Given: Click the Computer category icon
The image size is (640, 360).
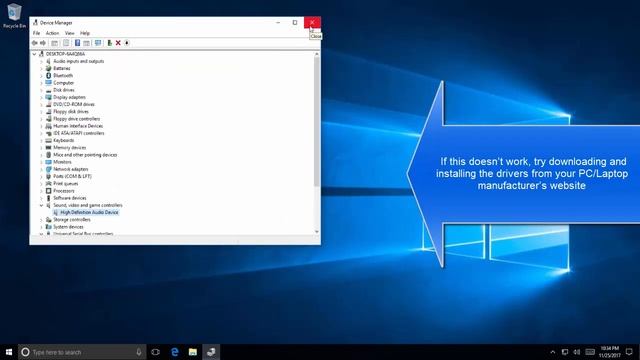Looking at the screenshot, I should pos(49,83).
